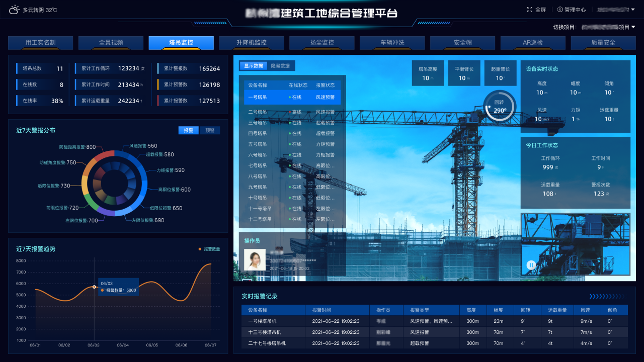Screen dimensions: 644x362
Task: Click the 全屏 fullscreen icon
Action: coord(529,10)
